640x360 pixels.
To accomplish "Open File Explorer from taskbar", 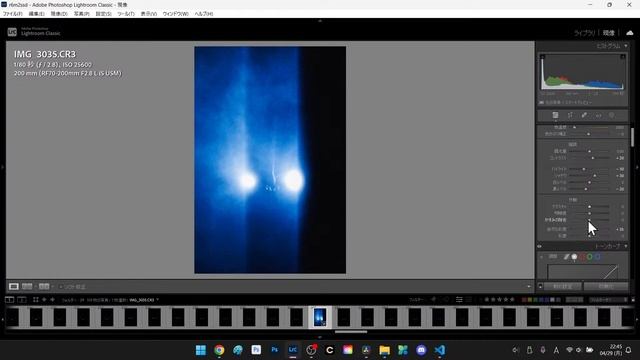I will [384, 350].
